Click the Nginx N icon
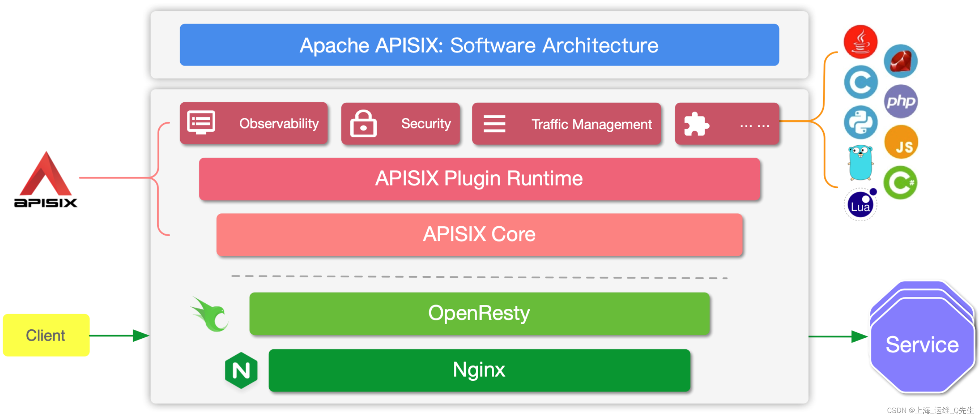 pyautogui.click(x=240, y=370)
